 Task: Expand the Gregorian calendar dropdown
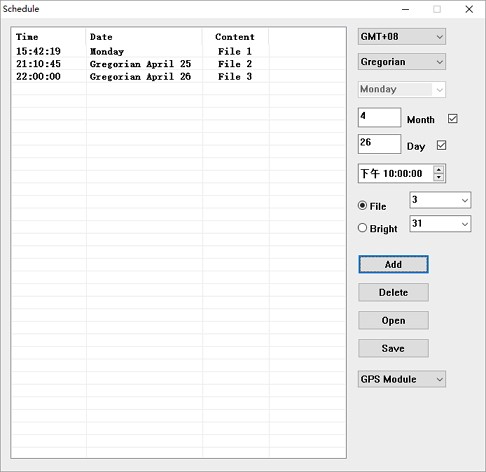pos(402,62)
